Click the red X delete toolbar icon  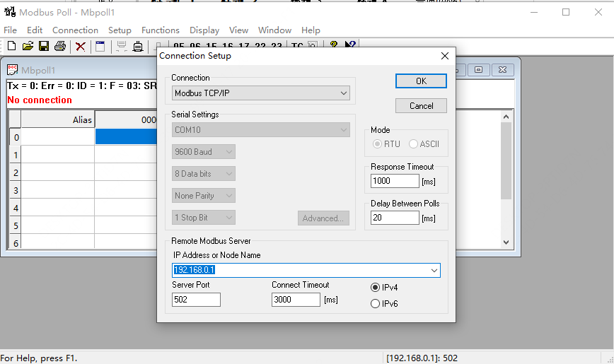(x=80, y=47)
